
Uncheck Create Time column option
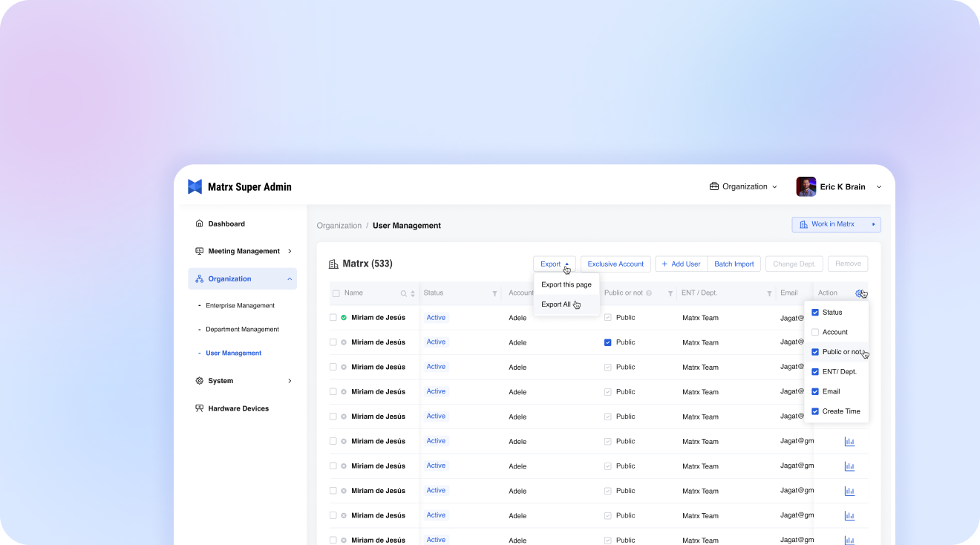tap(815, 411)
